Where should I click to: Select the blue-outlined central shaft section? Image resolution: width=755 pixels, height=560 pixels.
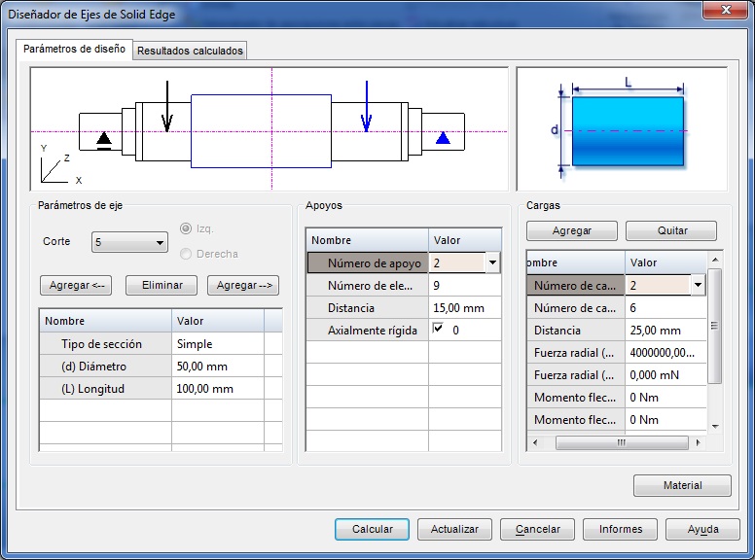pyautogui.click(x=261, y=131)
